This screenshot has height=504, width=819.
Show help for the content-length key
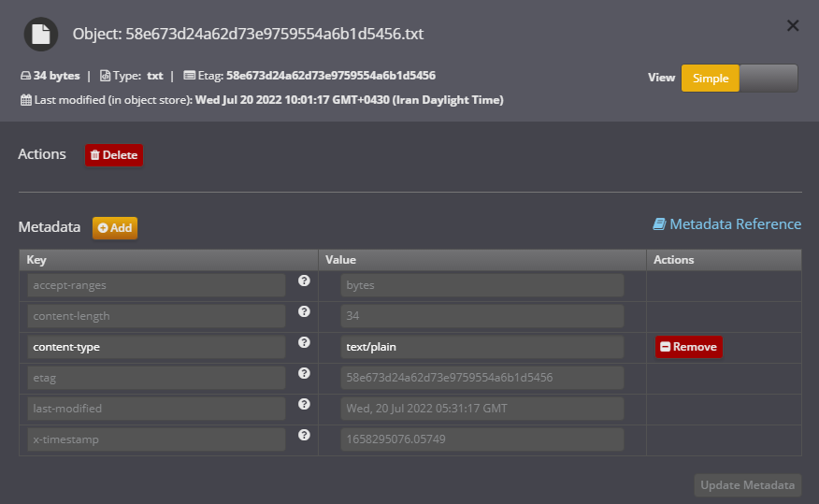pos(304,311)
